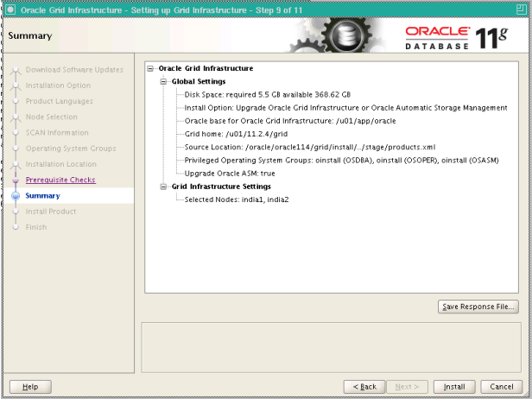Collapse the Global Settings node
Viewport: 532px width, 399px height.
(x=163, y=81)
